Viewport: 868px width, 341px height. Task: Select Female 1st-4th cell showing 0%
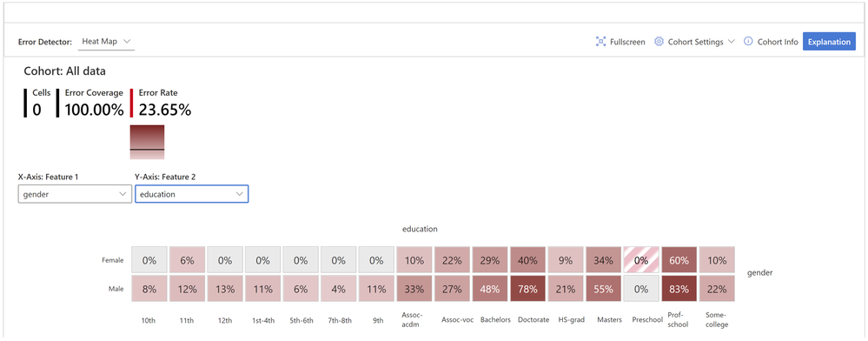pyautogui.click(x=263, y=260)
